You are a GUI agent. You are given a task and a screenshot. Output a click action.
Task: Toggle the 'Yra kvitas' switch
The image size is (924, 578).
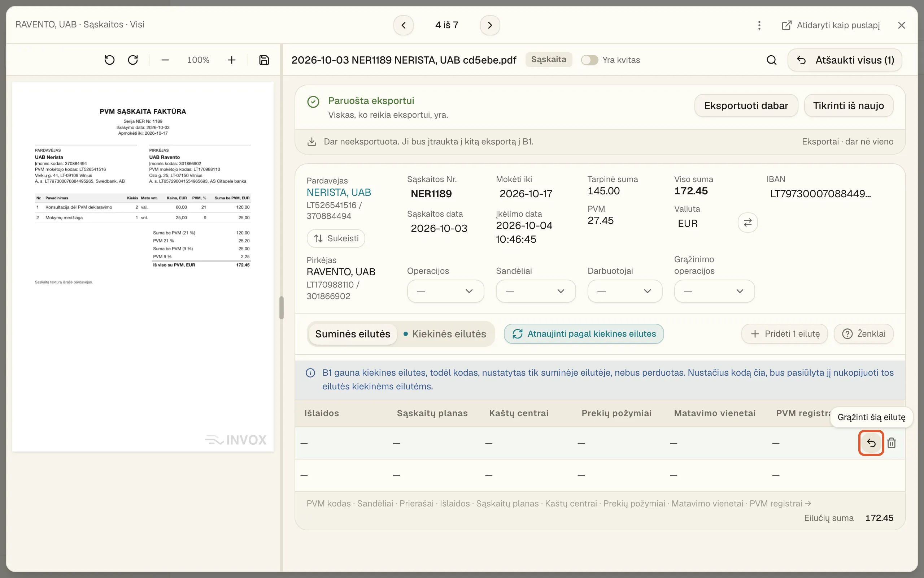(x=589, y=60)
